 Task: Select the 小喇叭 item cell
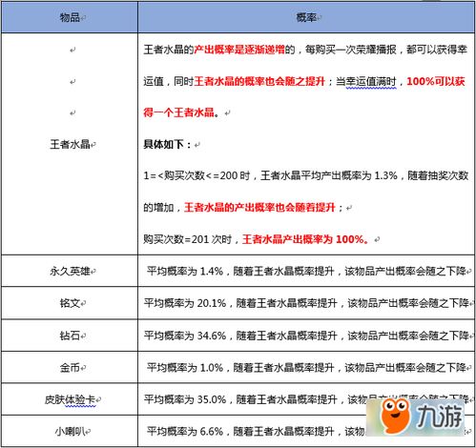(70, 431)
